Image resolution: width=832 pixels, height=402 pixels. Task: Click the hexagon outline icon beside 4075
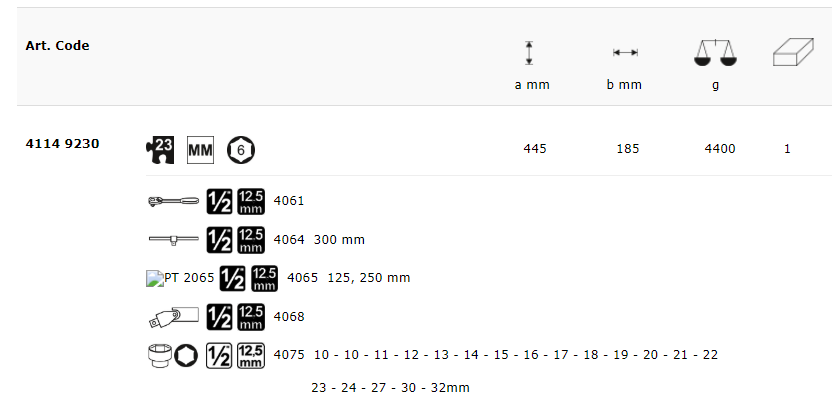(x=186, y=355)
